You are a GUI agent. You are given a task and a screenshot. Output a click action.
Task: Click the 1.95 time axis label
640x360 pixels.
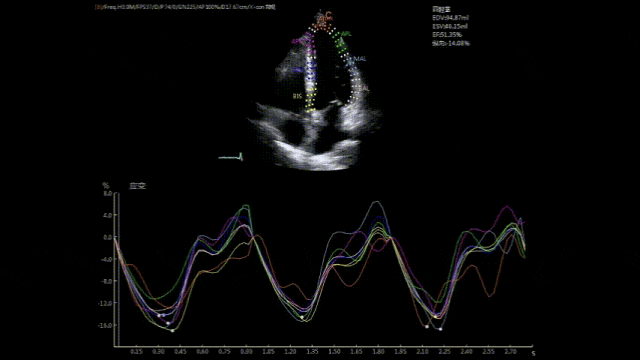(401, 352)
